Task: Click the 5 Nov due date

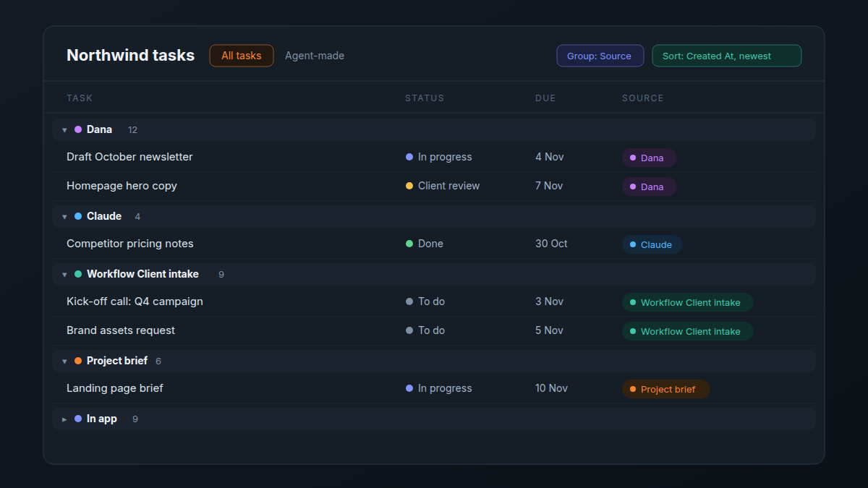Action: [x=549, y=330]
